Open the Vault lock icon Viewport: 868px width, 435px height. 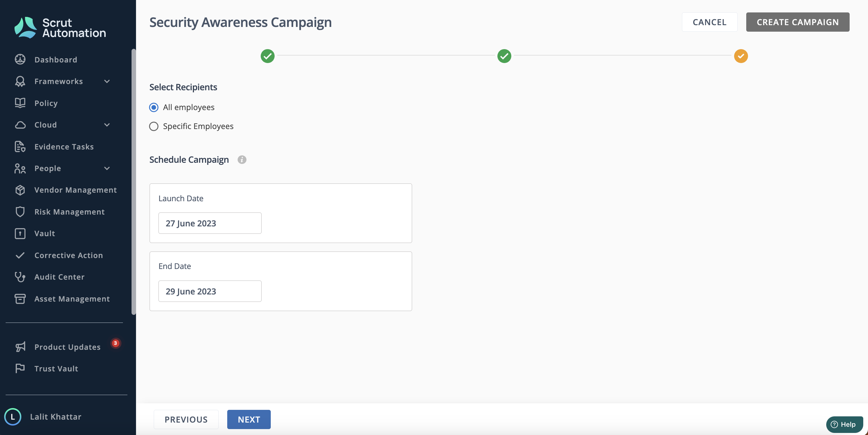[x=20, y=233]
